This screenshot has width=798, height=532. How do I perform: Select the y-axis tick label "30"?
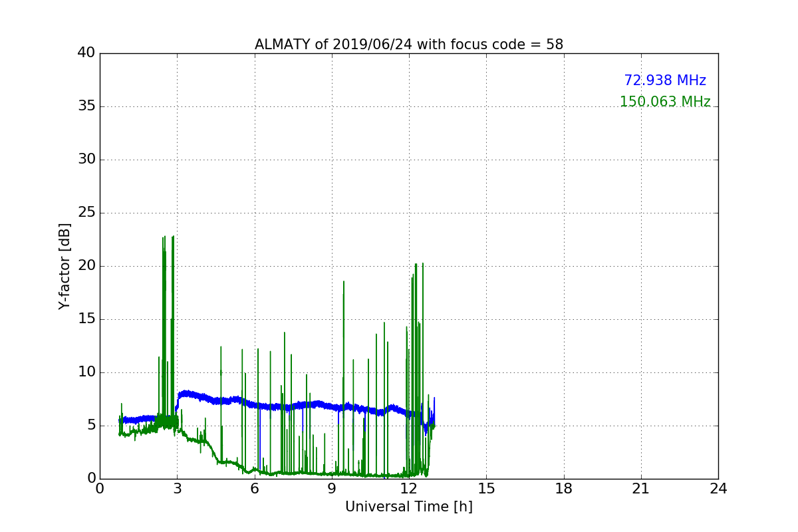pos(86,160)
